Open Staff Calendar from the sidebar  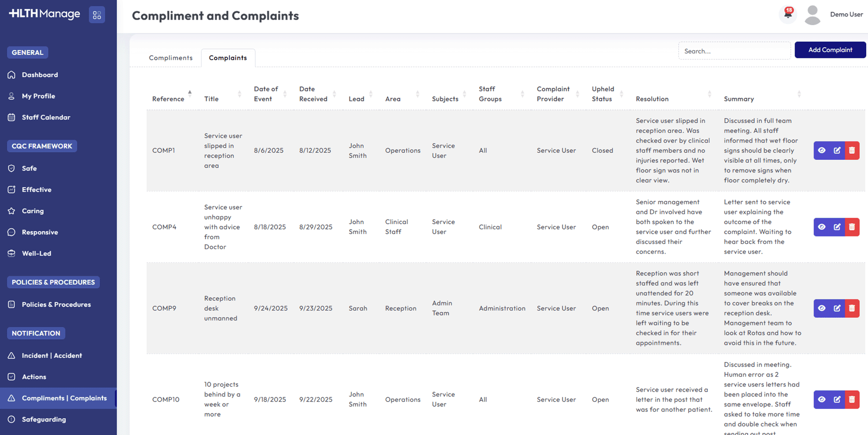46,117
